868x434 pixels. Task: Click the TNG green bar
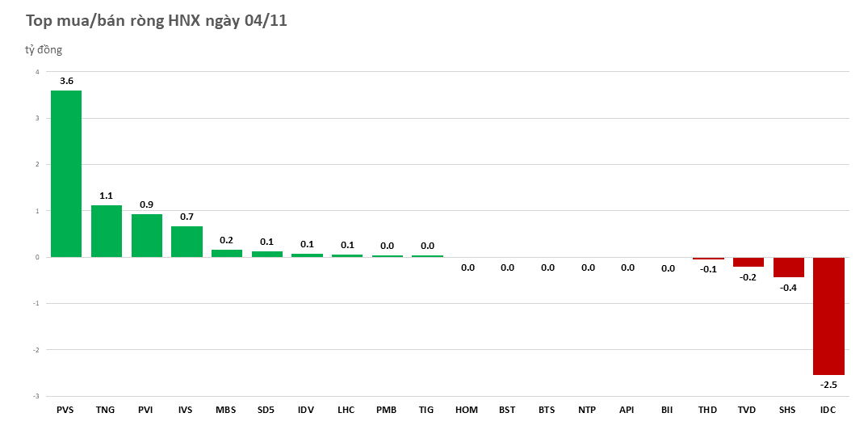point(106,231)
